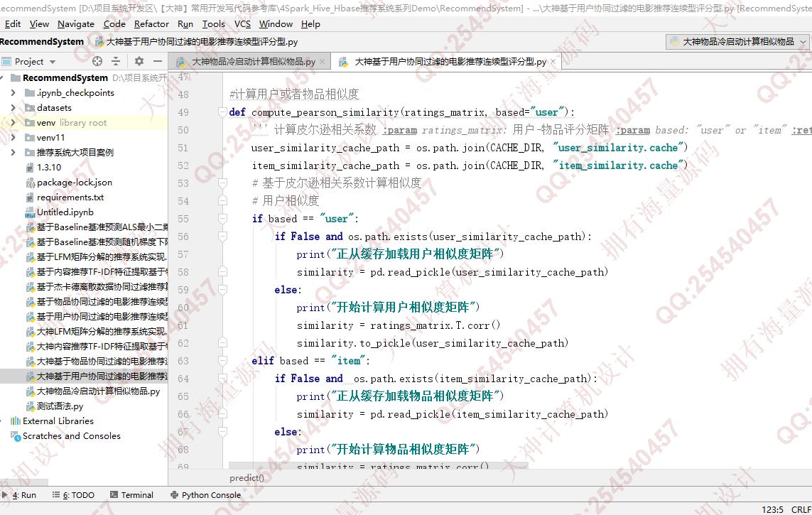
Task: Fold the elif based == "item" block
Action: point(222,360)
